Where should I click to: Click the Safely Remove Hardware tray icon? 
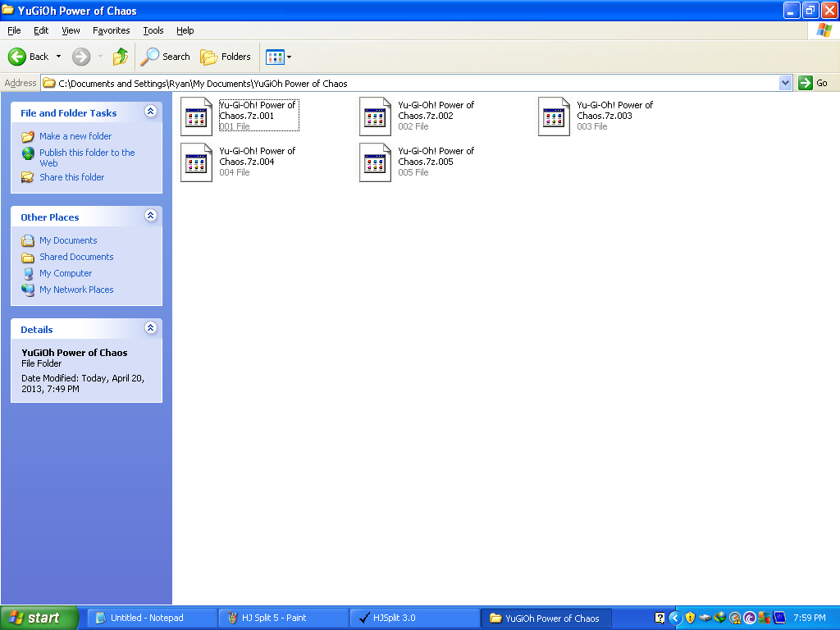(705, 619)
